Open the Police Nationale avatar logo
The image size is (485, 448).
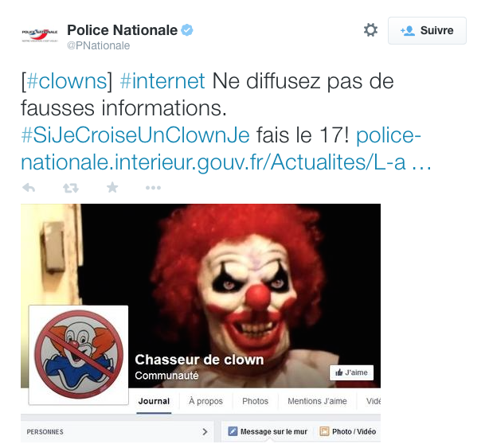[40, 36]
